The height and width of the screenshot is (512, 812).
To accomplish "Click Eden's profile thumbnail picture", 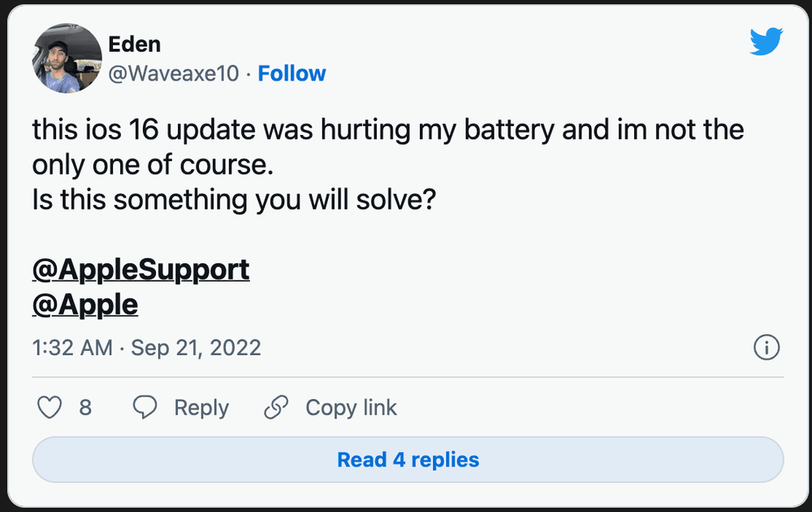I will point(67,57).
